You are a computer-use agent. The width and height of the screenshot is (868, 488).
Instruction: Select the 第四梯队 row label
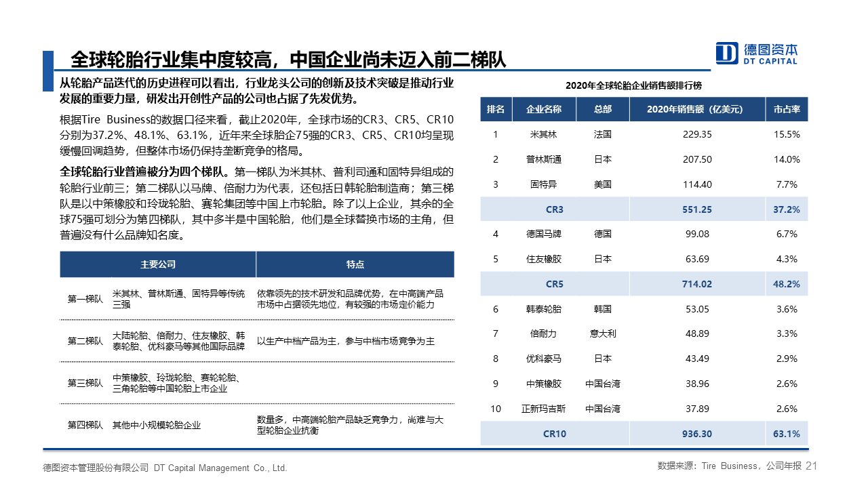pyautogui.click(x=85, y=425)
